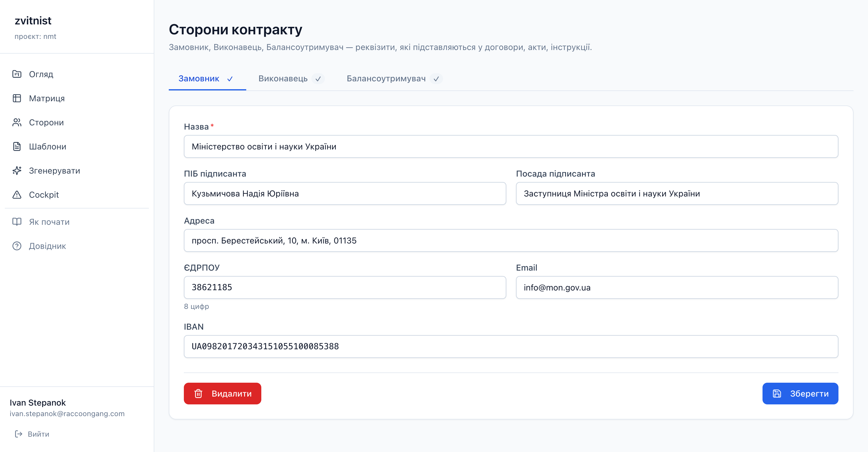Click the checkmark badge beside Балансоутримувач
The height and width of the screenshot is (452, 868).
coord(436,79)
